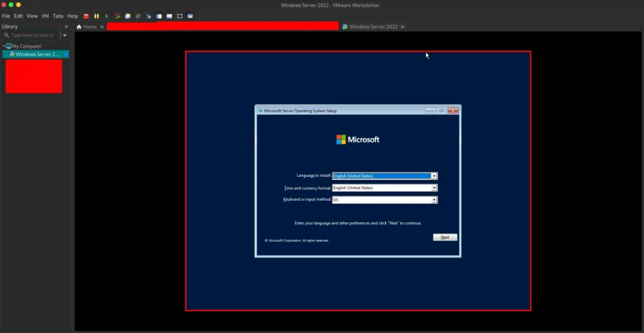Viewport: 644px width, 333px height.
Task: Open the Edit menu
Action: point(18,16)
